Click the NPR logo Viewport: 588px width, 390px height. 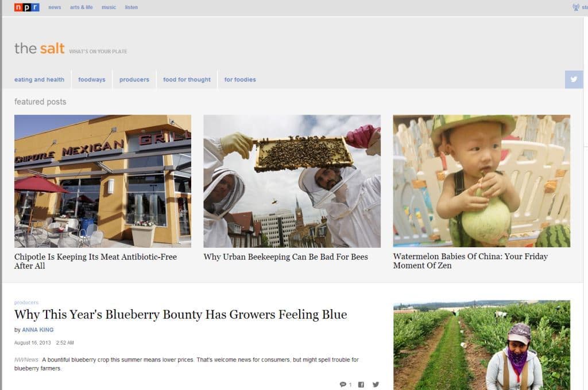[x=26, y=7]
